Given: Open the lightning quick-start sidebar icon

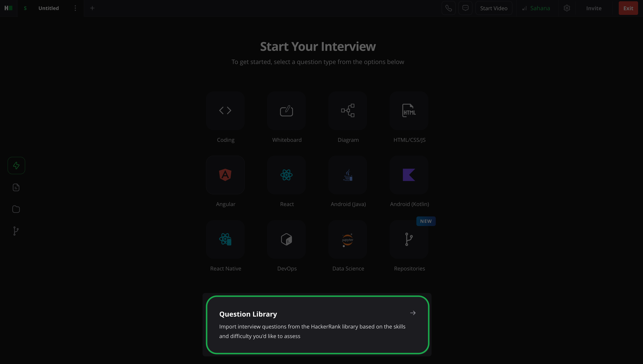Looking at the screenshot, I should coord(16,165).
